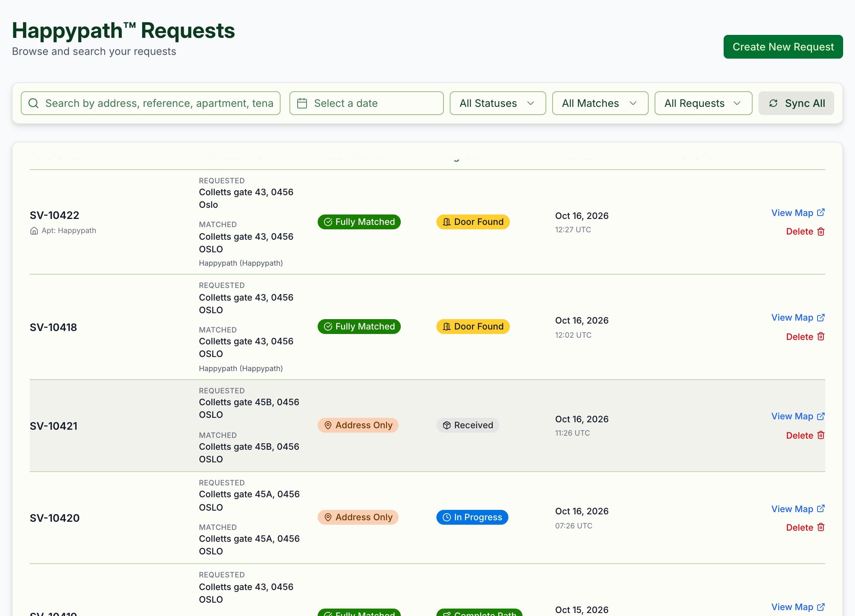Open View Map for SV-10422
Image resolution: width=855 pixels, height=616 pixels.
798,213
